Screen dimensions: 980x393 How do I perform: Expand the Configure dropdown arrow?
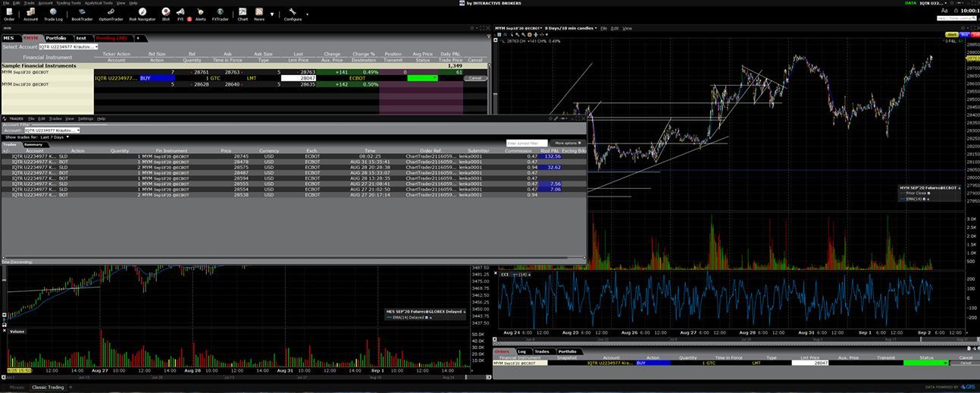[308, 14]
